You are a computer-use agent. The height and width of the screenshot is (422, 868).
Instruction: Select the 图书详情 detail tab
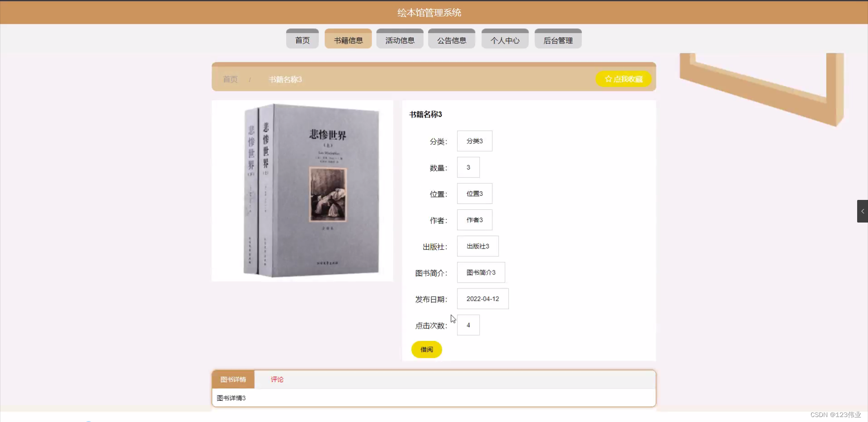pos(234,379)
